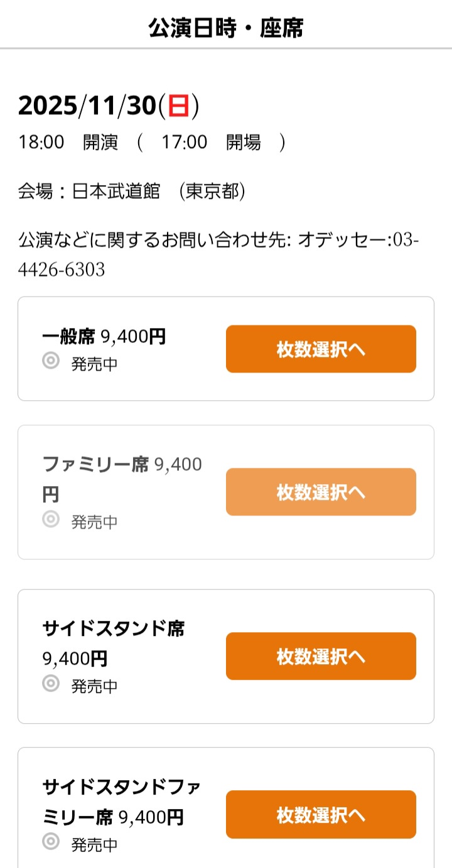Tap the 発売中 text under 一般席
The width and height of the screenshot is (452, 868).
(x=94, y=364)
